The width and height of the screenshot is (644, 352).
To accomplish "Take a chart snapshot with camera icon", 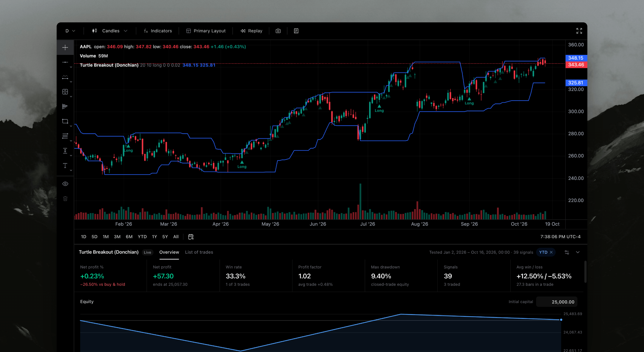I will 278,31.
